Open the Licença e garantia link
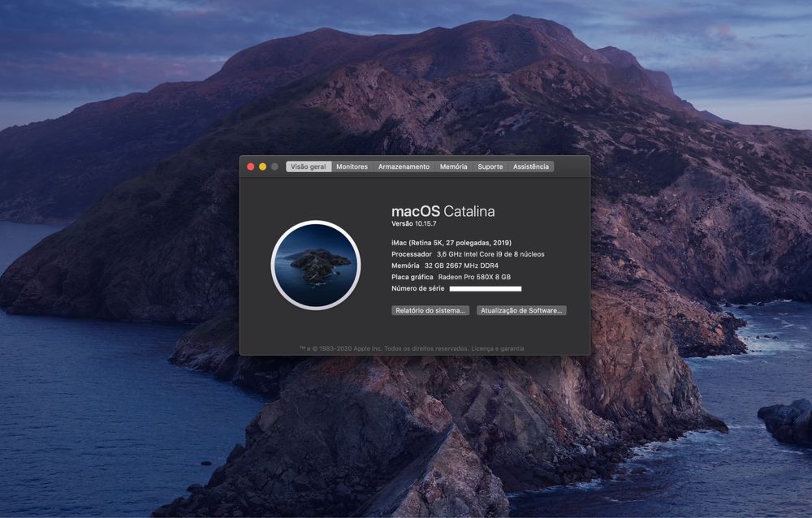The height and width of the screenshot is (518, 812). point(498,348)
